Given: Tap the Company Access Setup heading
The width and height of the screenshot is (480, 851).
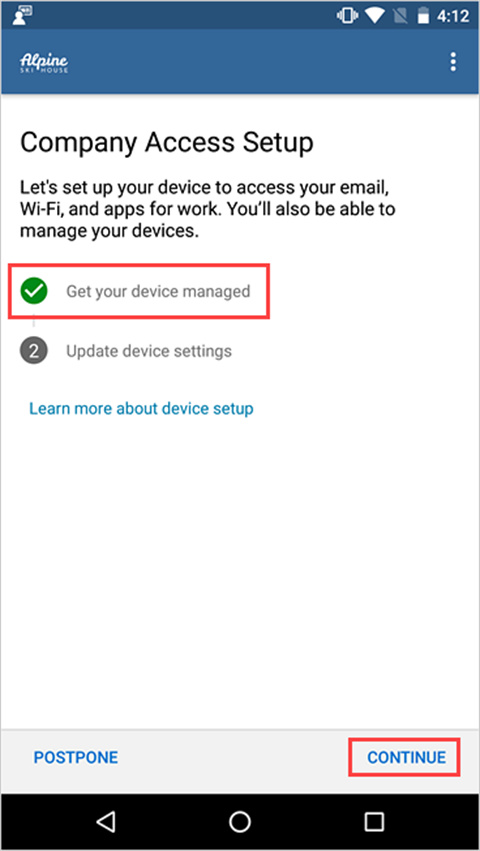Looking at the screenshot, I should [x=167, y=144].
